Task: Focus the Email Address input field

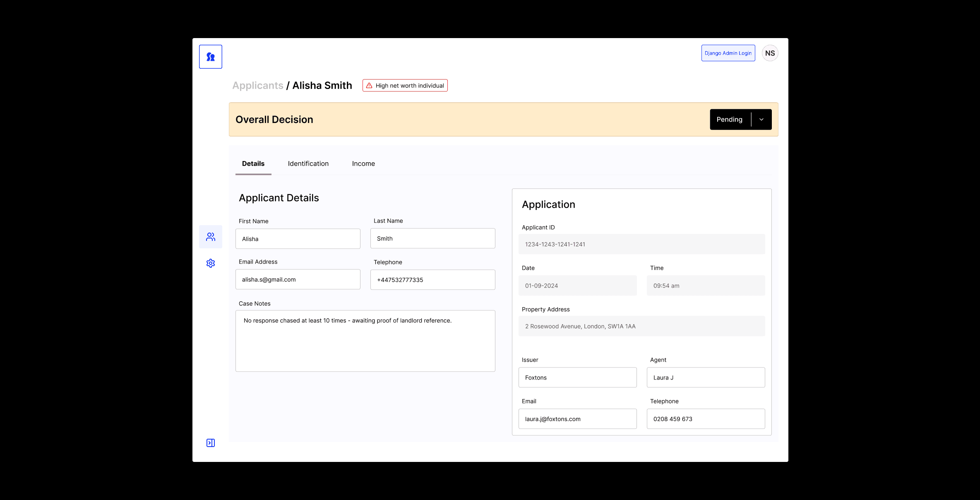Action: tap(298, 279)
